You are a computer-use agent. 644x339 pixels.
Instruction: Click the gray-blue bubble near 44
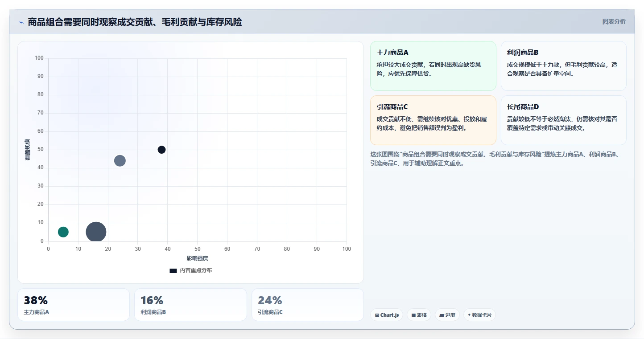pos(120,160)
